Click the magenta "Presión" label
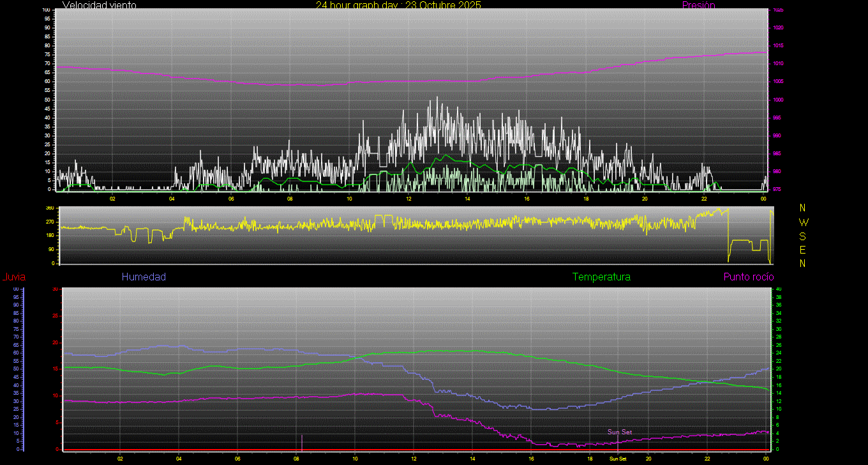Image resolution: width=868 pixels, height=465 pixels. 698,5
